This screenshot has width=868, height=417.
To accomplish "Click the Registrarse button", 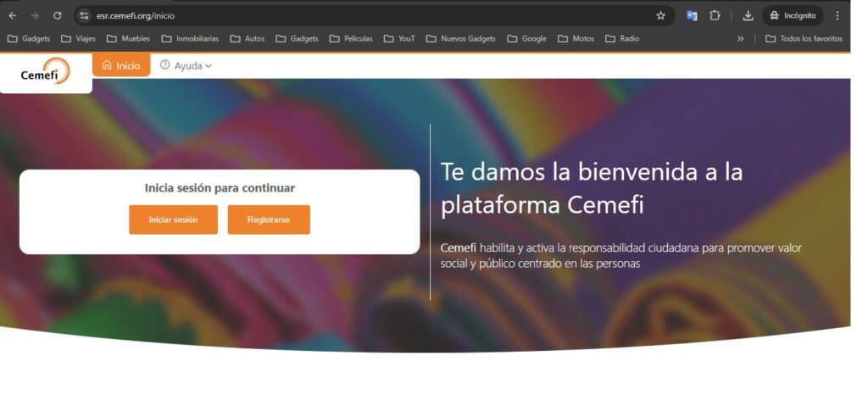I will (x=269, y=220).
